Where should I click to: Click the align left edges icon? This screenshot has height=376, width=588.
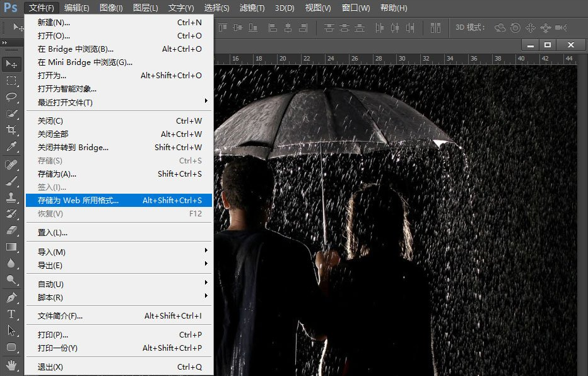coord(273,28)
